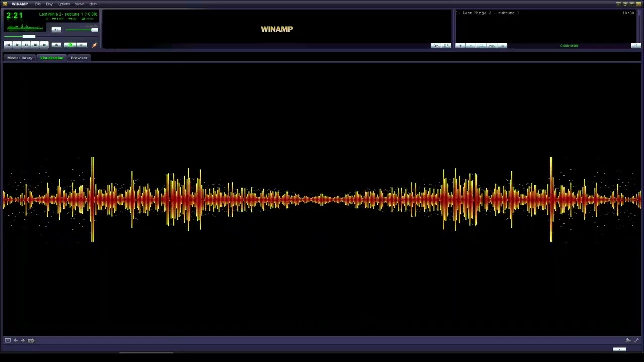Open the Help menu
The image size is (644, 362).
click(x=93, y=4)
